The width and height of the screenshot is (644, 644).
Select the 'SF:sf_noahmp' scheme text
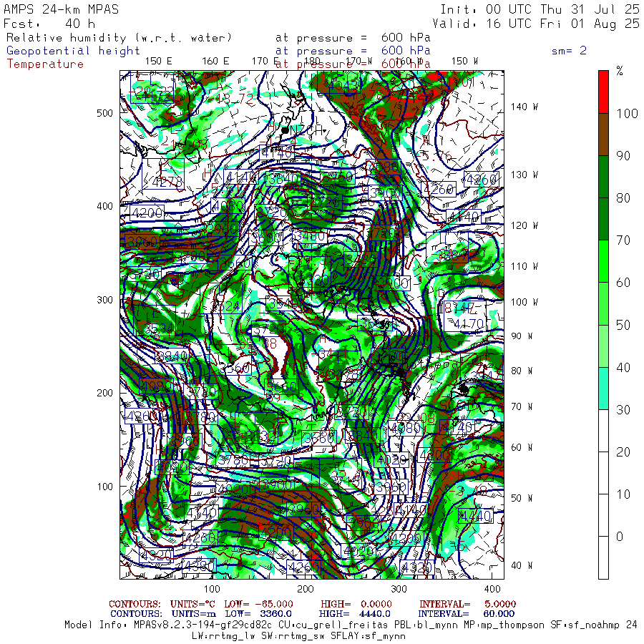pyautogui.click(x=585, y=625)
